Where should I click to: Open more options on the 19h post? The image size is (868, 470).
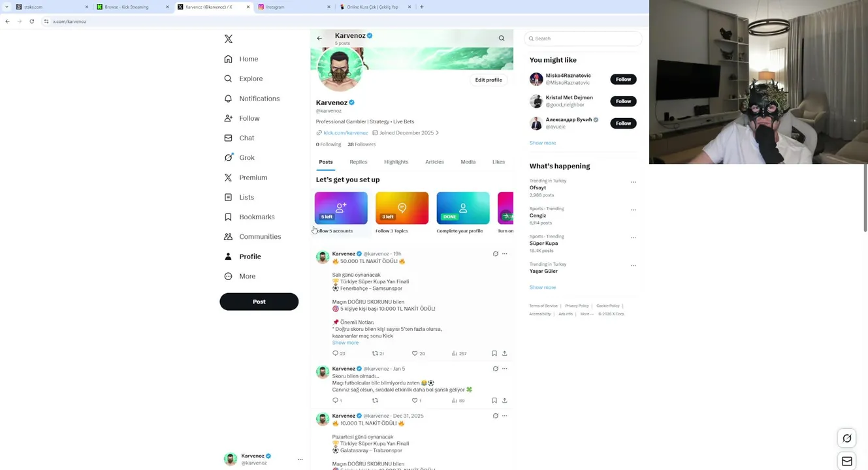pyautogui.click(x=504, y=254)
